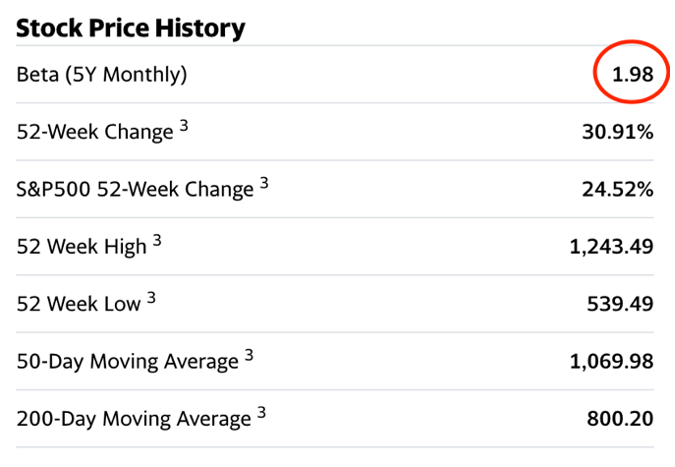675x467 pixels.
Task: Click the 50-Day Moving Average label
Action: [128, 361]
